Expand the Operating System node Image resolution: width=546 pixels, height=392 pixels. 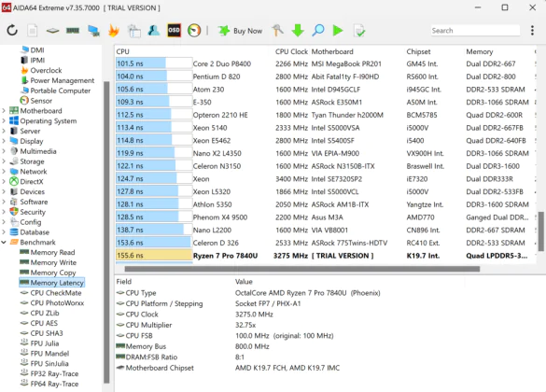pyautogui.click(x=4, y=120)
